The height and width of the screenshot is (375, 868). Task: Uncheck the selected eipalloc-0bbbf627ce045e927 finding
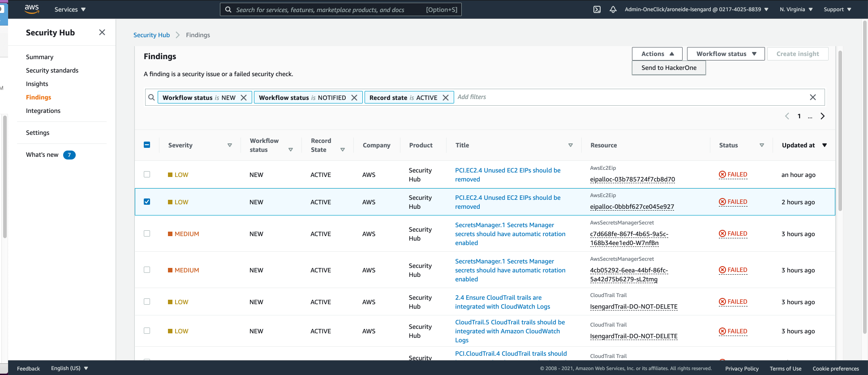click(x=147, y=202)
